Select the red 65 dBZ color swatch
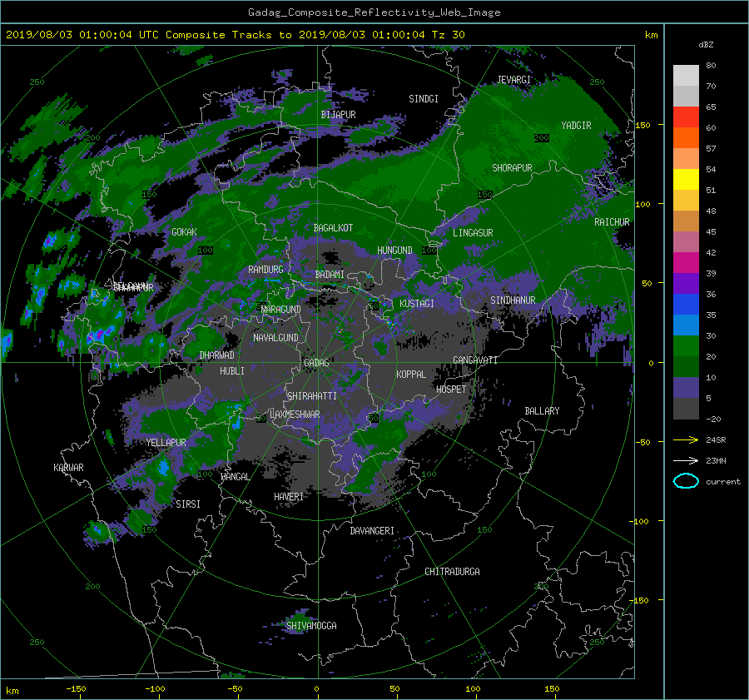The image size is (749, 700). pos(686,117)
